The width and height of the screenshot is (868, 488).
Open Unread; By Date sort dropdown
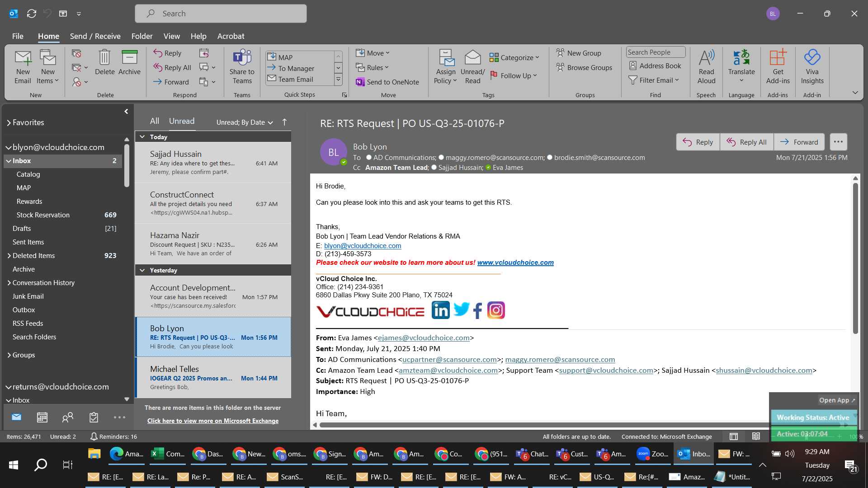point(245,122)
